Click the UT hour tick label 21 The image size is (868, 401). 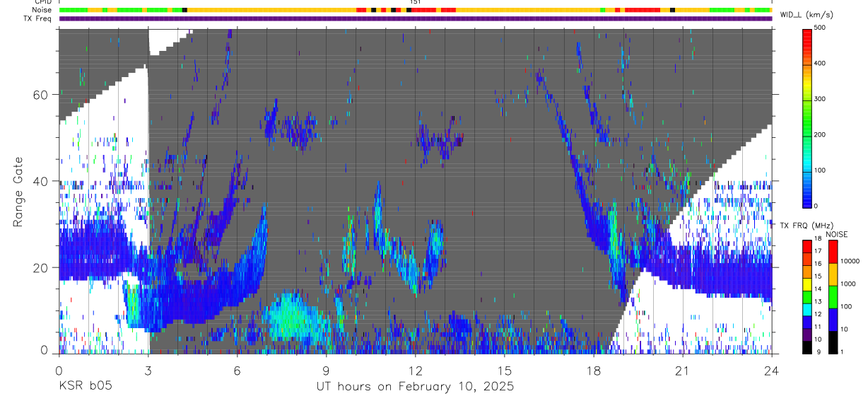coord(683,370)
